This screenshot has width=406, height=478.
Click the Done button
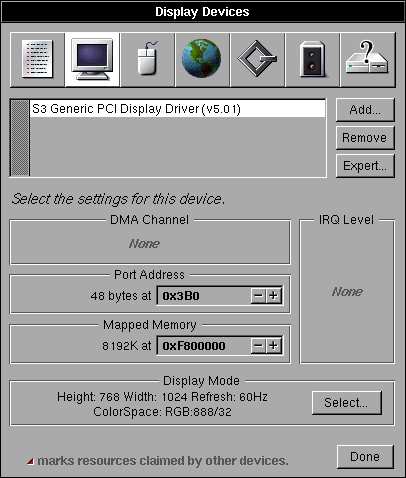point(365,457)
